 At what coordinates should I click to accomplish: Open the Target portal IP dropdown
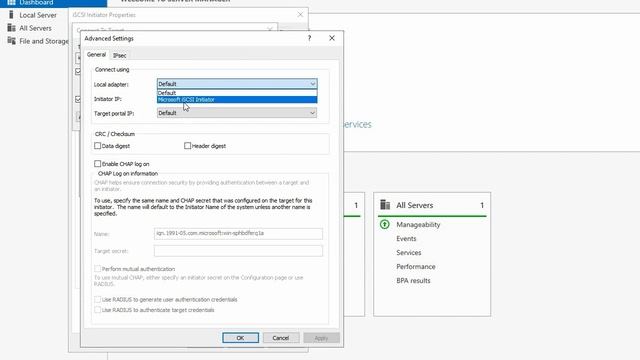(237, 113)
